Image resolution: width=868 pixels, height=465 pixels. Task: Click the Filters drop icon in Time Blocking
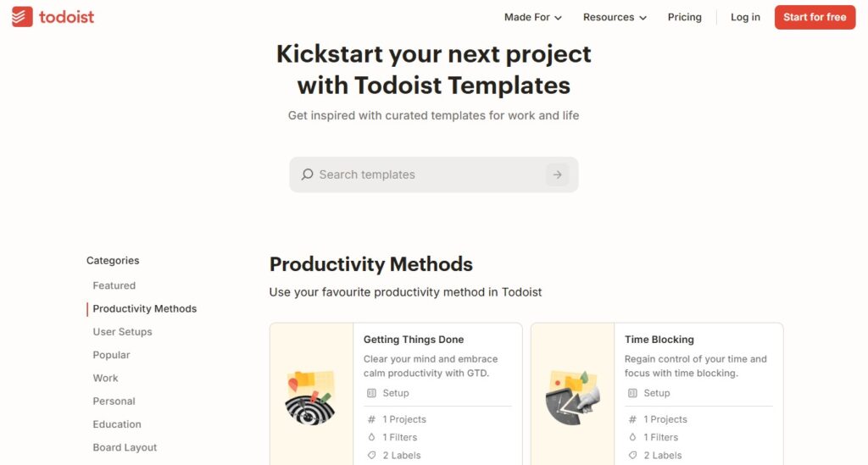[x=632, y=437]
